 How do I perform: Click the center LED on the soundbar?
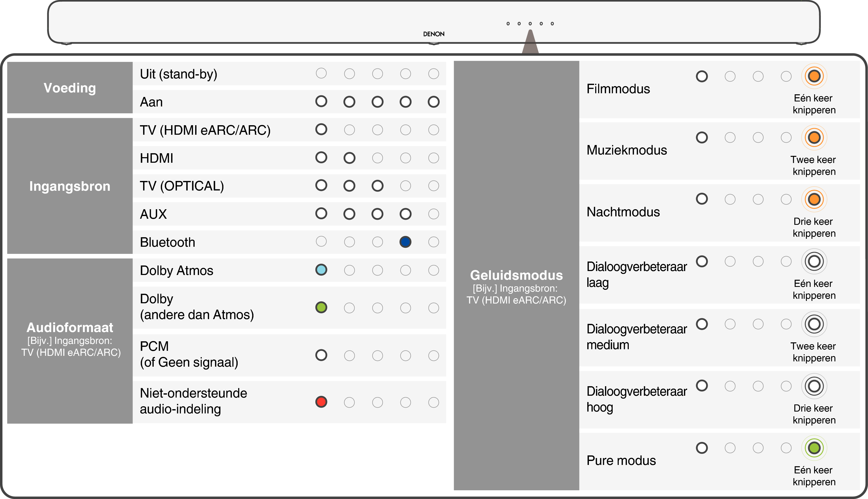coord(530,24)
